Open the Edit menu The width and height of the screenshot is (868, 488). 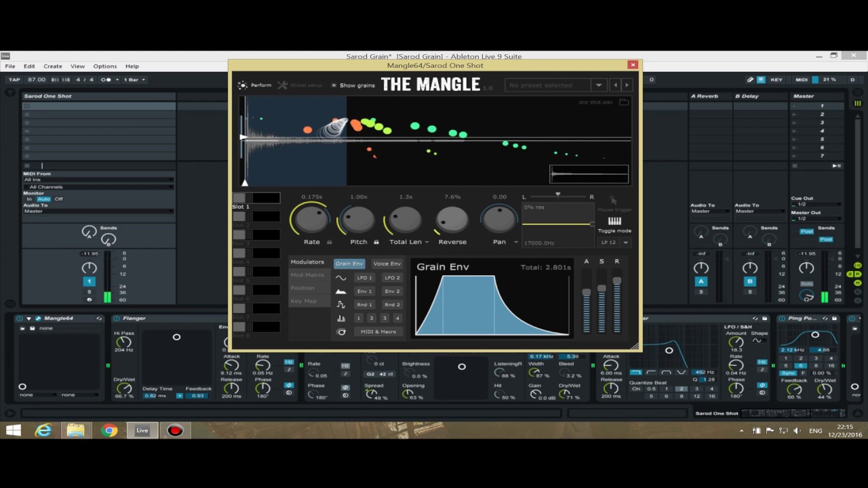pos(29,66)
